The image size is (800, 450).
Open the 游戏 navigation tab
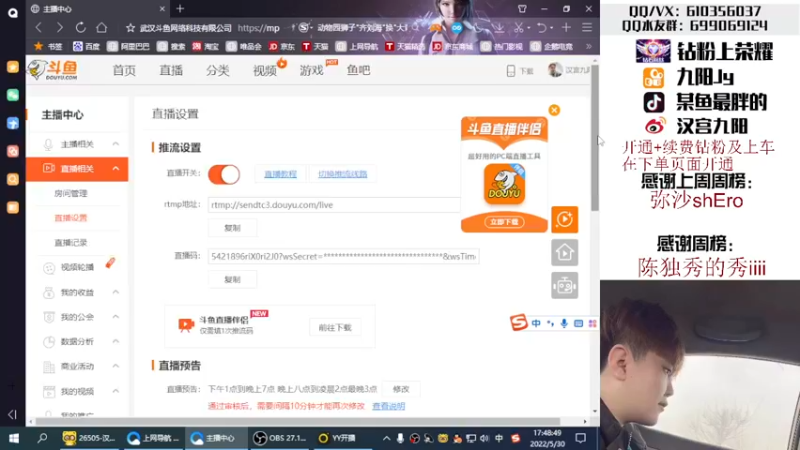coord(312,70)
